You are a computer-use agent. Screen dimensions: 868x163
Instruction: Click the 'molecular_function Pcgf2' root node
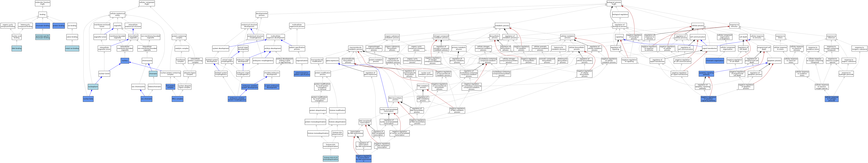[x=42, y=3]
